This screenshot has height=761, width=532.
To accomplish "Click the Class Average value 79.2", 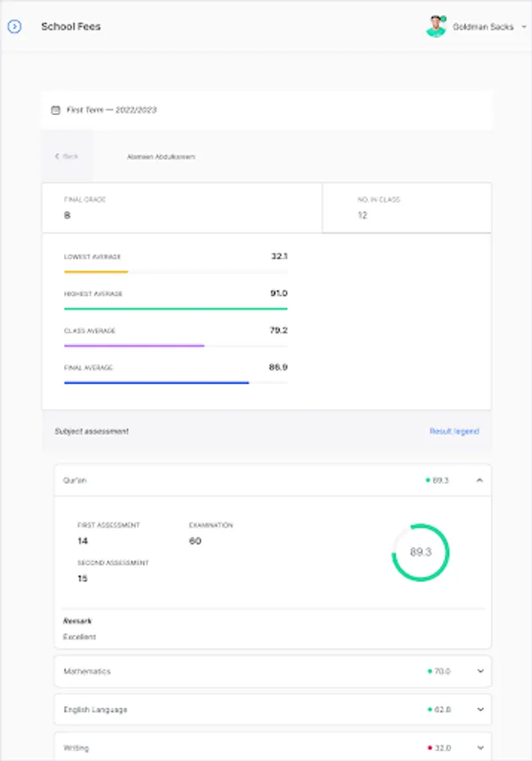I will click(278, 330).
